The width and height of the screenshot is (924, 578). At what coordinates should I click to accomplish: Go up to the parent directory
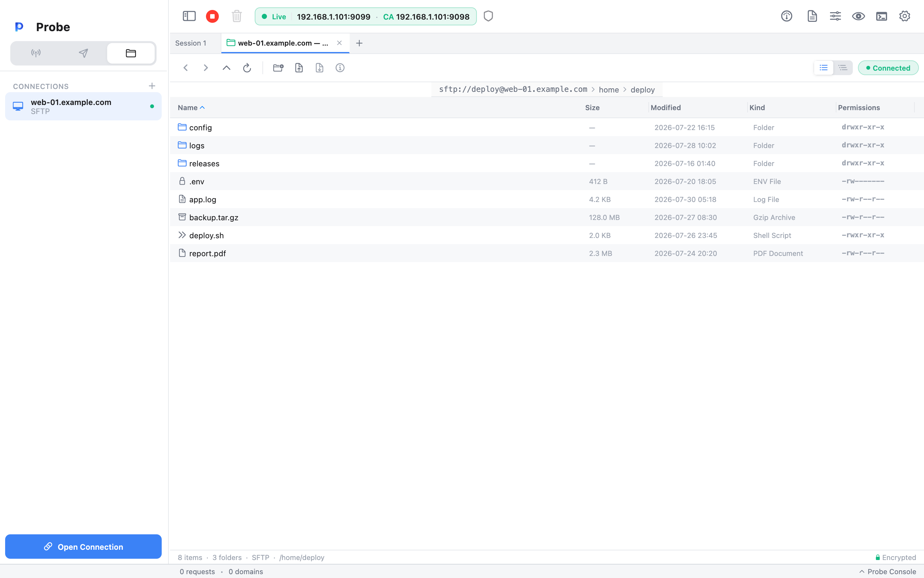(x=227, y=68)
